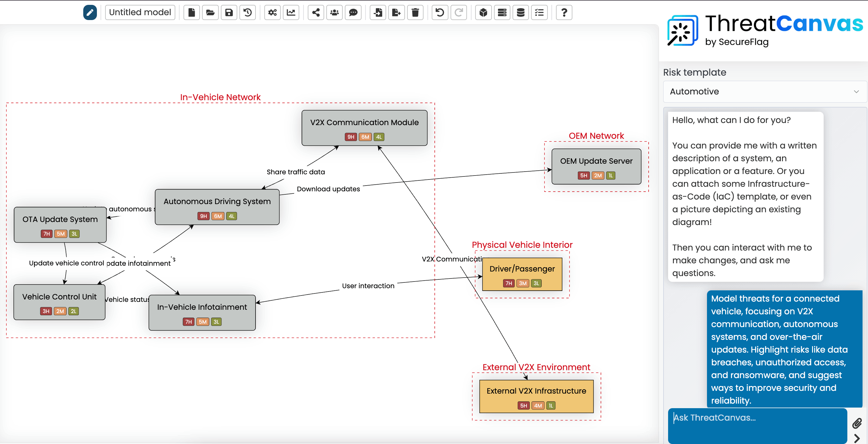The width and height of the screenshot is (868, 444).
Task: Click the collaborators/team icon
Action: (335, 12)
